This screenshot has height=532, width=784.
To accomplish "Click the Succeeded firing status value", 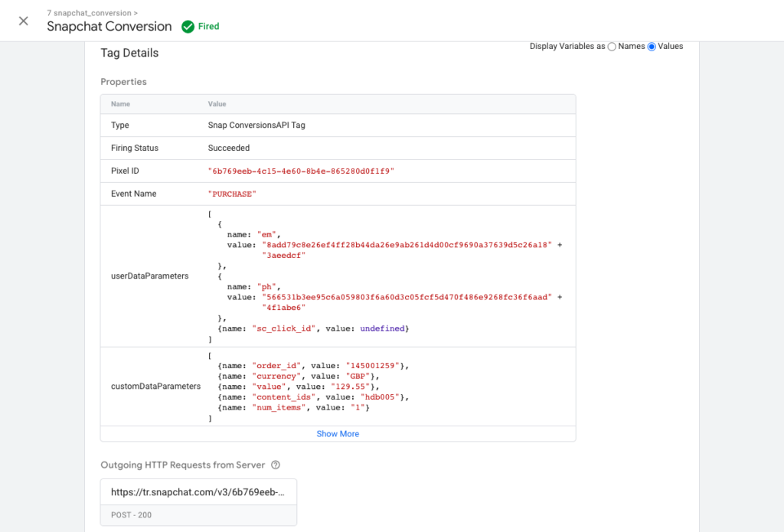I will (229, 148).
